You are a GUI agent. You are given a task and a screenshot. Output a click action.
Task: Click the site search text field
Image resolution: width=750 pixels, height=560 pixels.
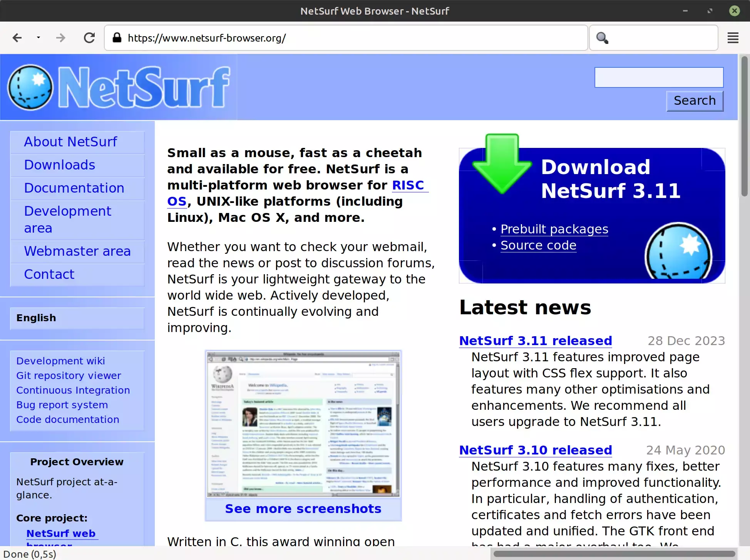click(x=659, y=77)
